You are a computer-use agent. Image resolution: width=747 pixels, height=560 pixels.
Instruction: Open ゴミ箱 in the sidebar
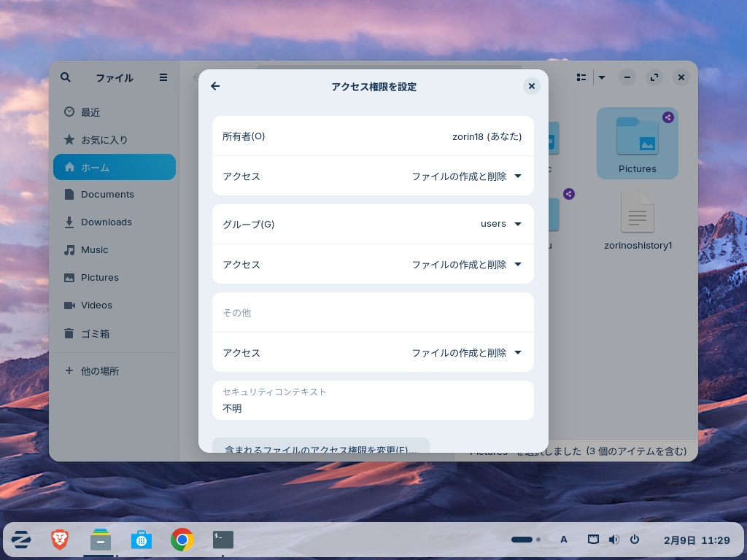pos(95,334)
